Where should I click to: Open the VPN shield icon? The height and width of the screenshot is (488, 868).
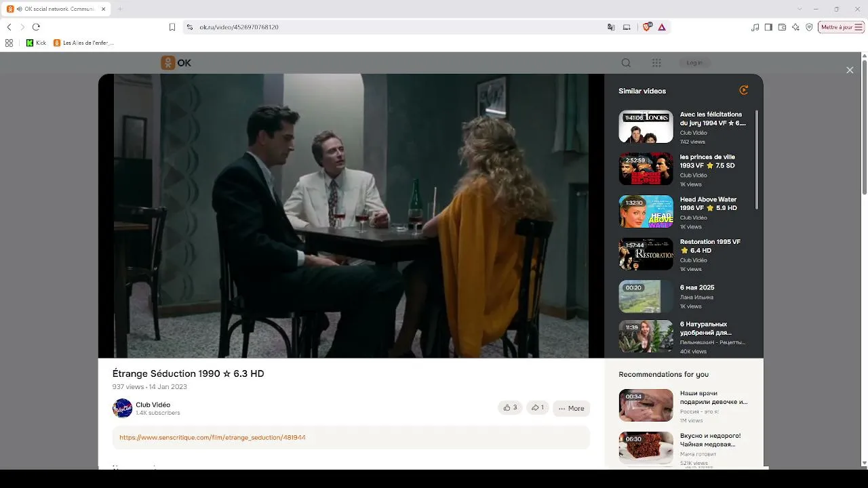click(809, 27)
